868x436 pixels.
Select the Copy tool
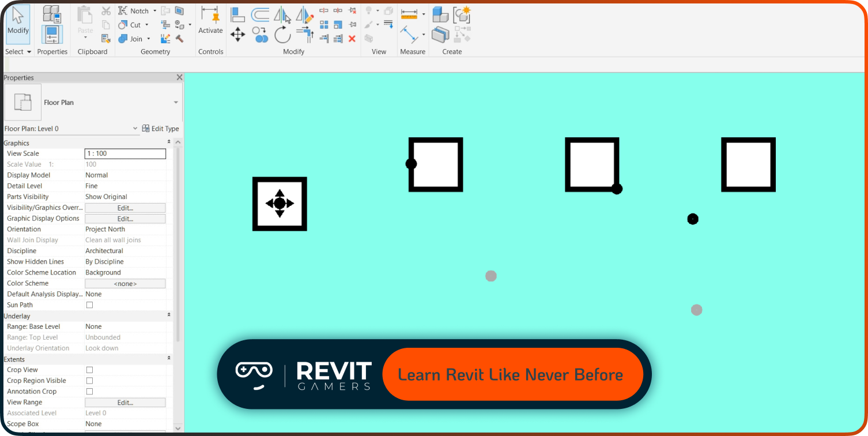pos(261,35)
